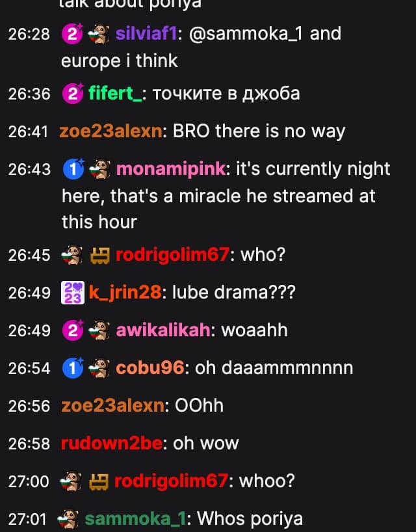This screenshot has width=416, height=532.
Task: Open monamipink's username card
Action: click(171, 169)
